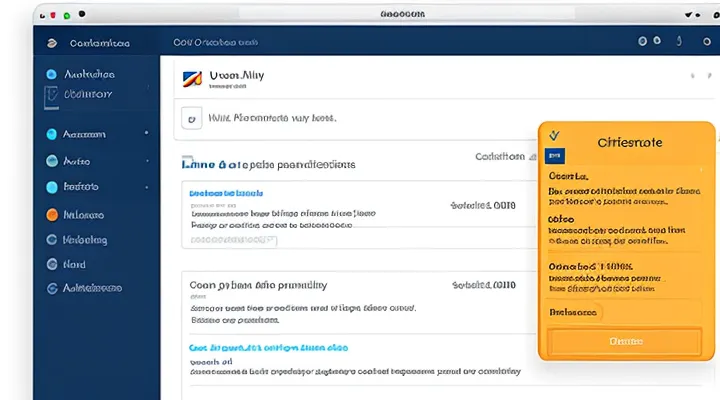720x400 pixels.
Task: Click the round logo icon in header
Action: tap(52, 43)
